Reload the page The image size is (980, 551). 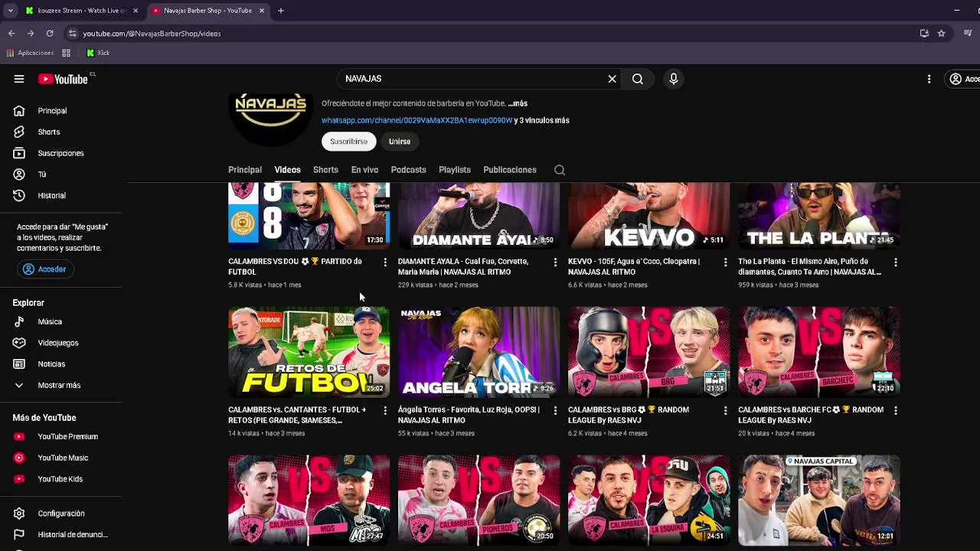50,34
